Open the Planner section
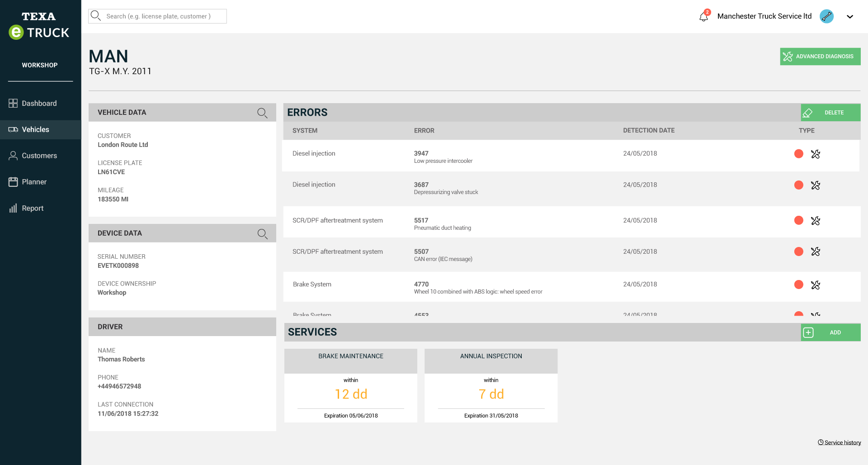 pyautogui.click(x=41, y=182)
